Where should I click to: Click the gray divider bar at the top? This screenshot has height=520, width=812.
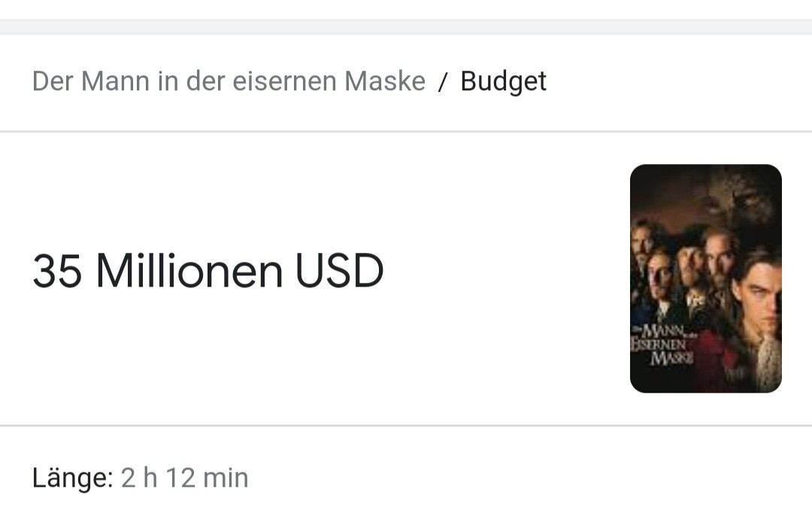click(x=406, y=27)
